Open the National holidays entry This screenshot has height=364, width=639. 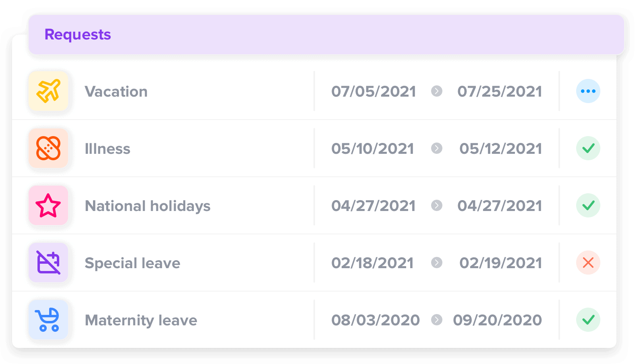[x=147, y=206]
